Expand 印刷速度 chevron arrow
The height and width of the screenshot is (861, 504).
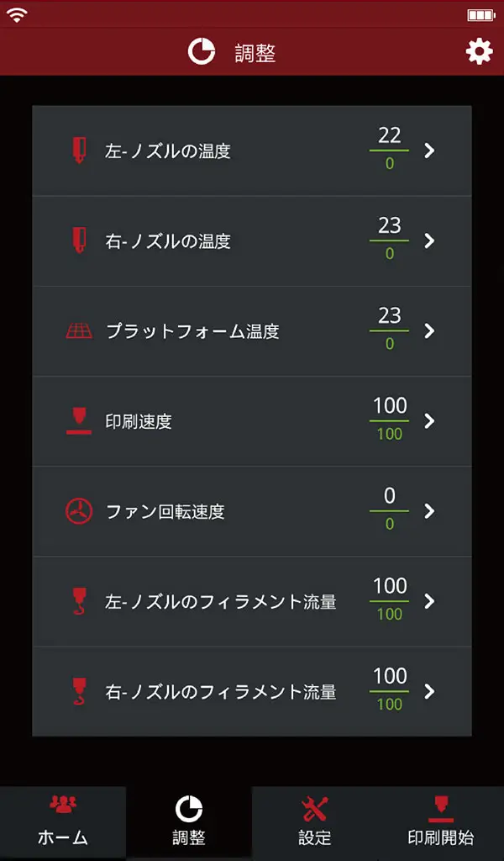[429, 420]
